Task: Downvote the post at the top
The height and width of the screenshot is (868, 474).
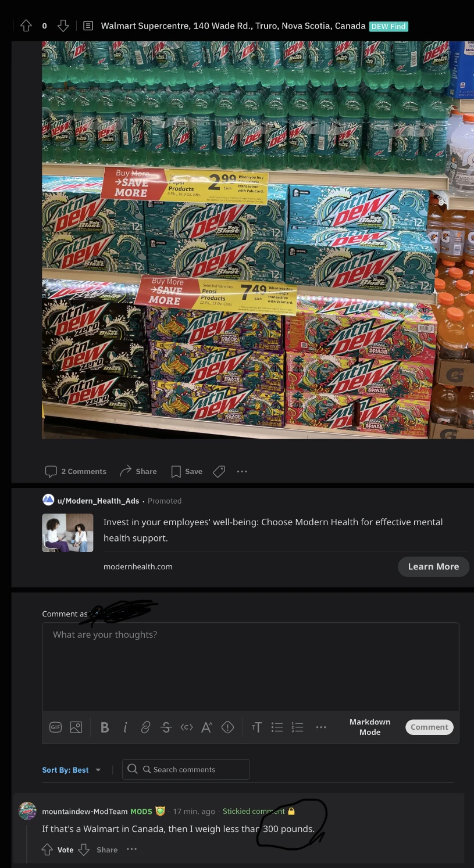Action: (x=63, y=26)
